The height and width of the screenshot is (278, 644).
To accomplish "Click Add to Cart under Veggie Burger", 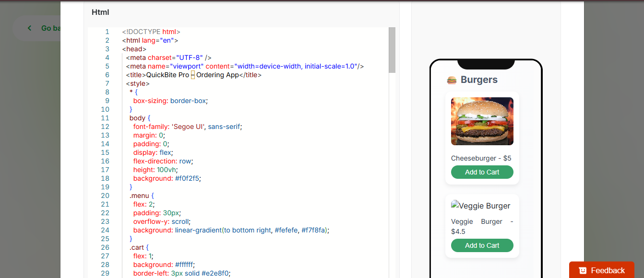I will click(482, 245).
